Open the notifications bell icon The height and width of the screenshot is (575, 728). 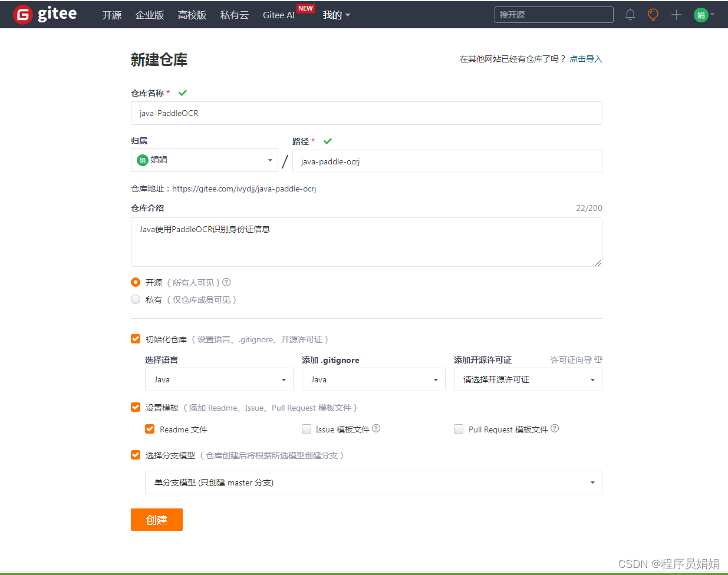(630, 15)
